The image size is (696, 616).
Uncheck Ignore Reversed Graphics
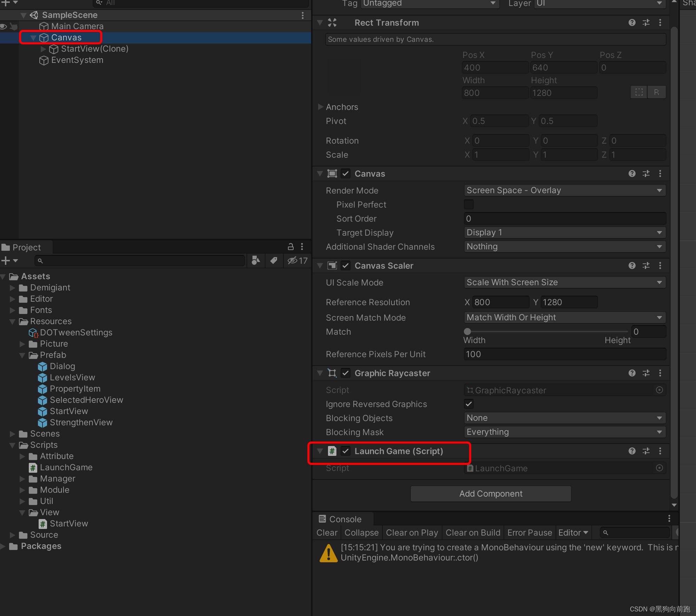point(468,404)
